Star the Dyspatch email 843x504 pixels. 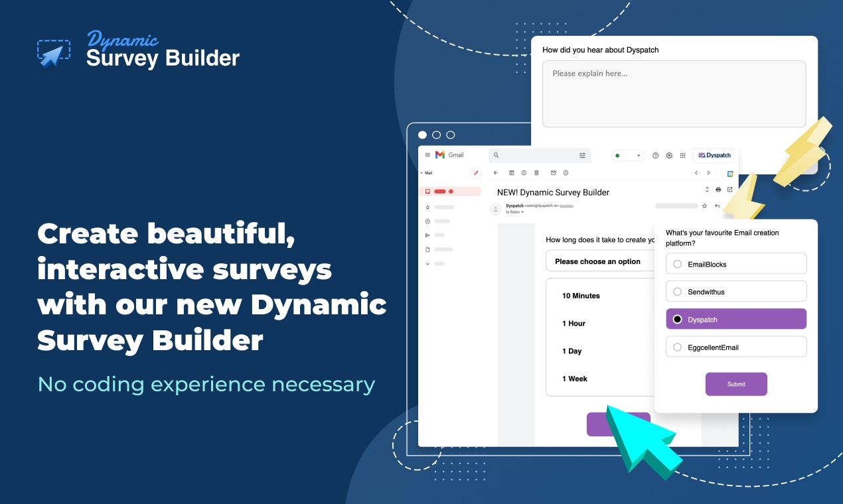coord(705,206)
